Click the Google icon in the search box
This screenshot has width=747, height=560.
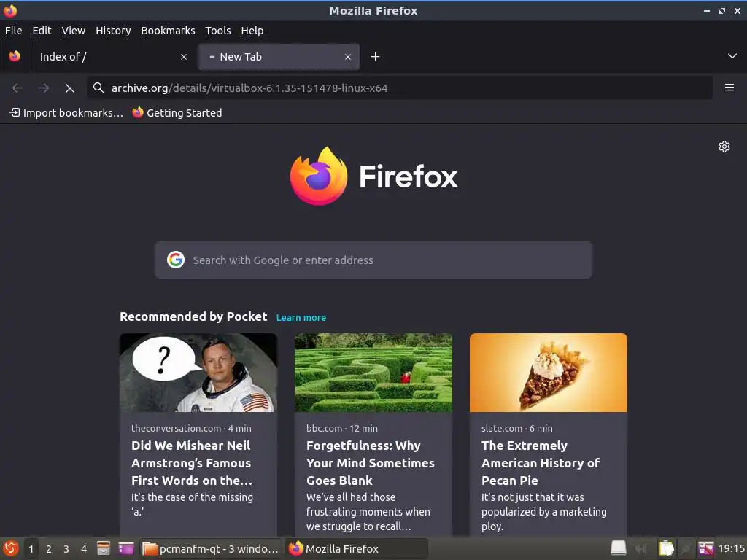click(x=175, y=260)
